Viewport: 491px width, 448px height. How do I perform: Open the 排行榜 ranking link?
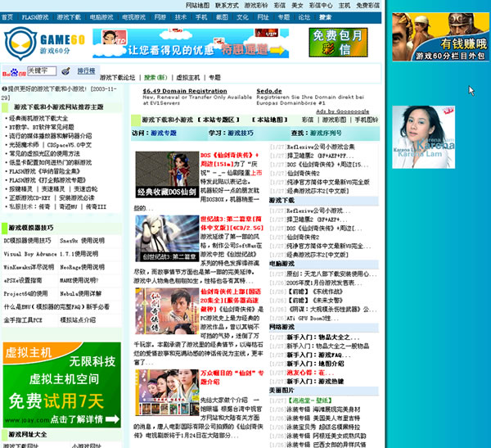(86, 71)
